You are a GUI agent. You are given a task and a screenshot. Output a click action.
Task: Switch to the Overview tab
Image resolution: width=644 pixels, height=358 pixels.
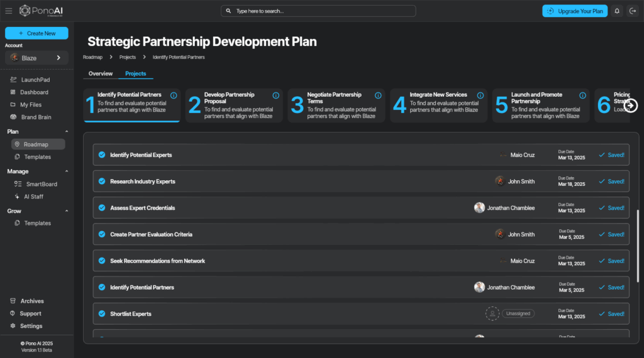pos(101,73)
